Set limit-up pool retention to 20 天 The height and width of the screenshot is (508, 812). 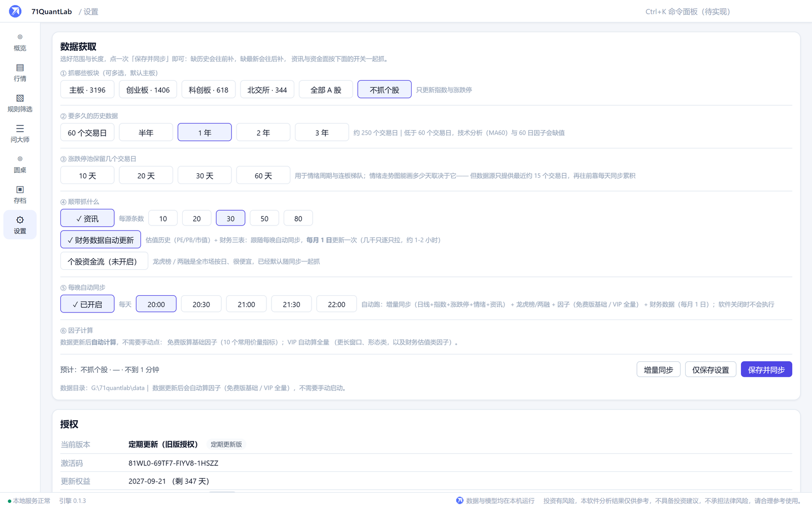tap(146, 176)
